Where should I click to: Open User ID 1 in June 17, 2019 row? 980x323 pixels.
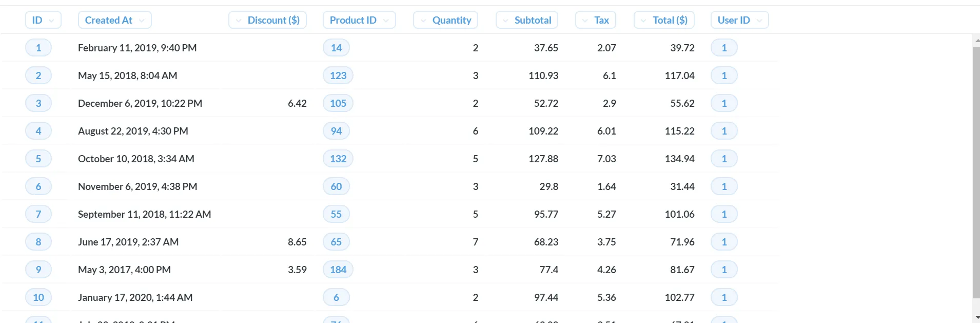(x=724, y=242)
